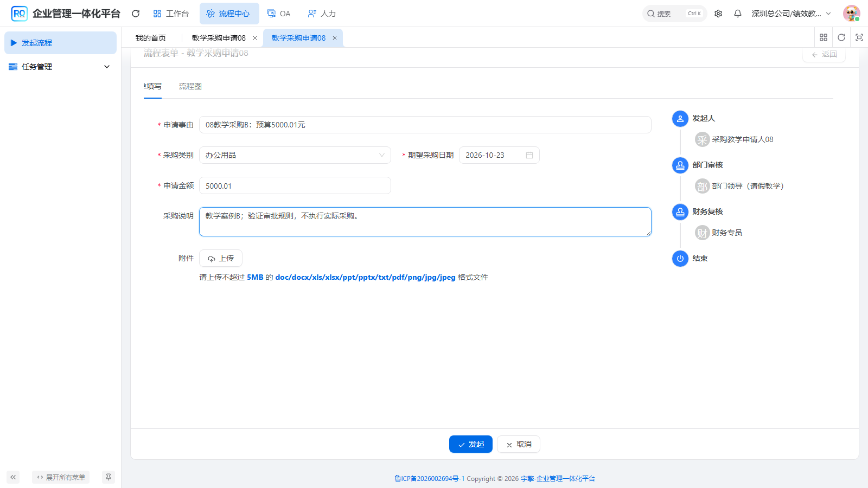Screen dimensions: 868x488
Task: Click the ICP备 footer link
Action: tap(430, 479)
